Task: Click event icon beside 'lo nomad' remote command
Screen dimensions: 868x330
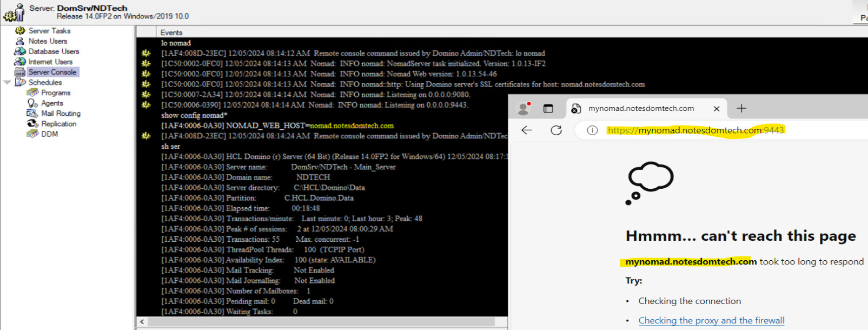Action: point(146,53)
